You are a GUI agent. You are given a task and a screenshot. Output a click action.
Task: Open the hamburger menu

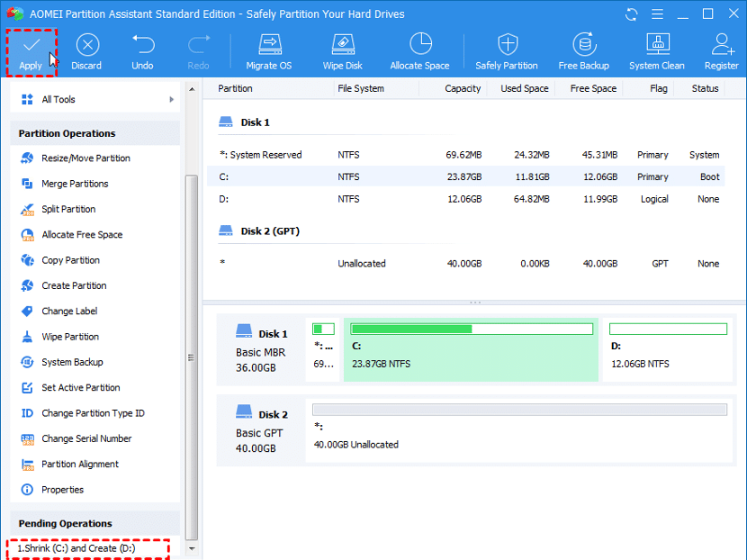[x=658, y=14]
